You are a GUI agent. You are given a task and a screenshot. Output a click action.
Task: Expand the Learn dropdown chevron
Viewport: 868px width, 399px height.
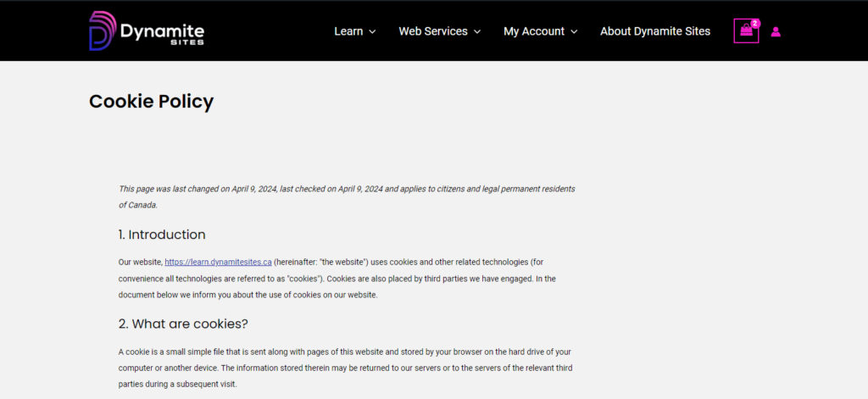coord(372,32)
